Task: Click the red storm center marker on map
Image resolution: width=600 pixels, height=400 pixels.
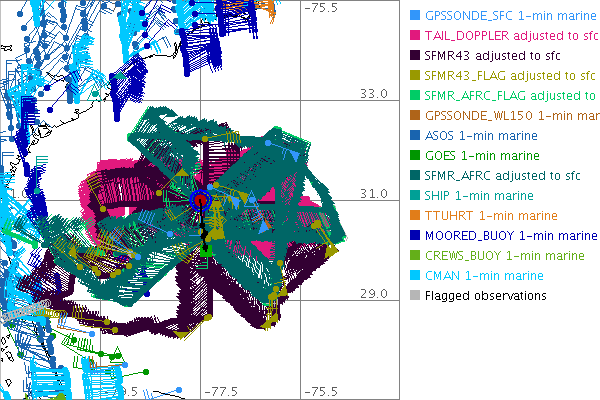Action: tap(200, 200)
